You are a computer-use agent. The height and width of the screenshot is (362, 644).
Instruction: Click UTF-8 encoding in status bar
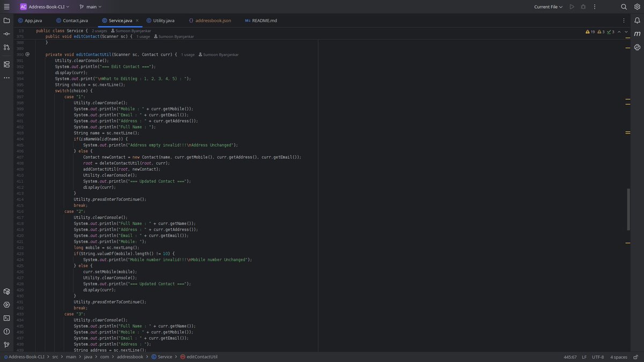click(x=598, y=357)
